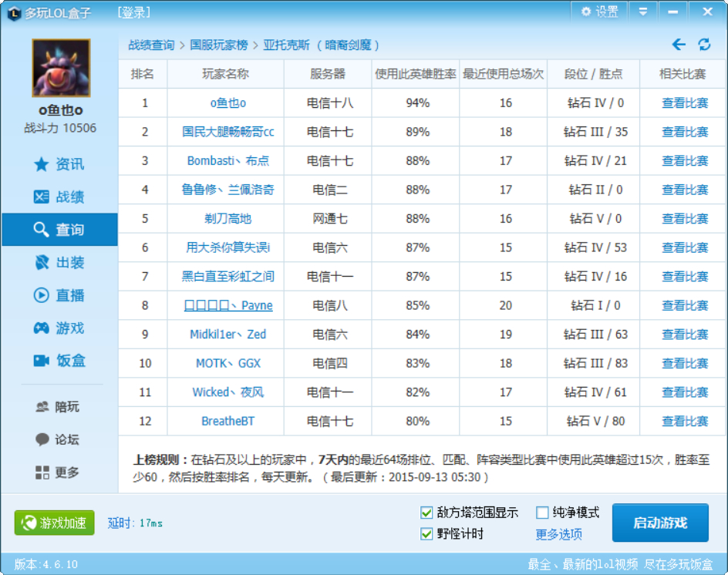The width and height of the screenshot is (728, 575).
Task: Click the refresh icon
Action: [704, 45]
